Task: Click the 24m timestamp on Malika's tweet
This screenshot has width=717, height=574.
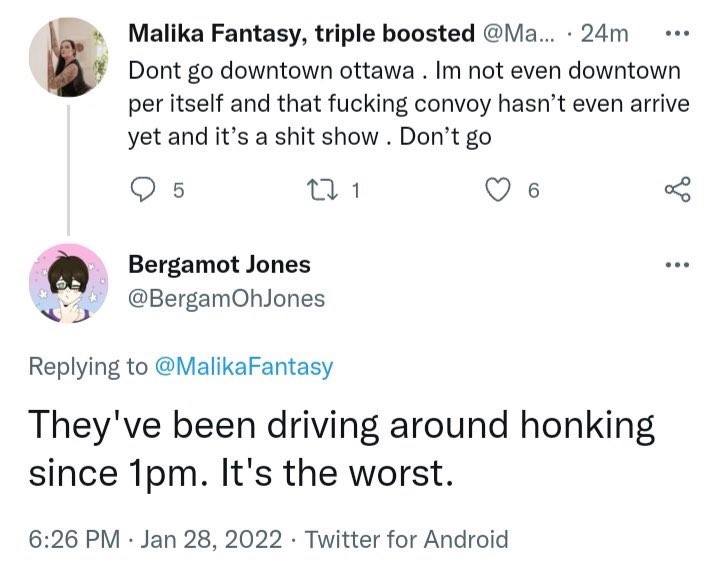Action: pos(604,33)
